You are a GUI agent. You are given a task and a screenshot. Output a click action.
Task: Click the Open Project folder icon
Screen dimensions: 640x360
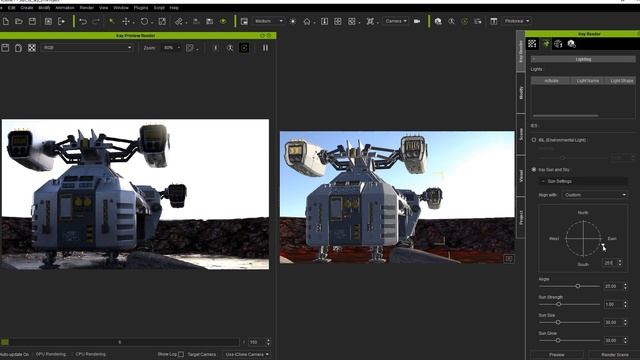tap(19, 21)
